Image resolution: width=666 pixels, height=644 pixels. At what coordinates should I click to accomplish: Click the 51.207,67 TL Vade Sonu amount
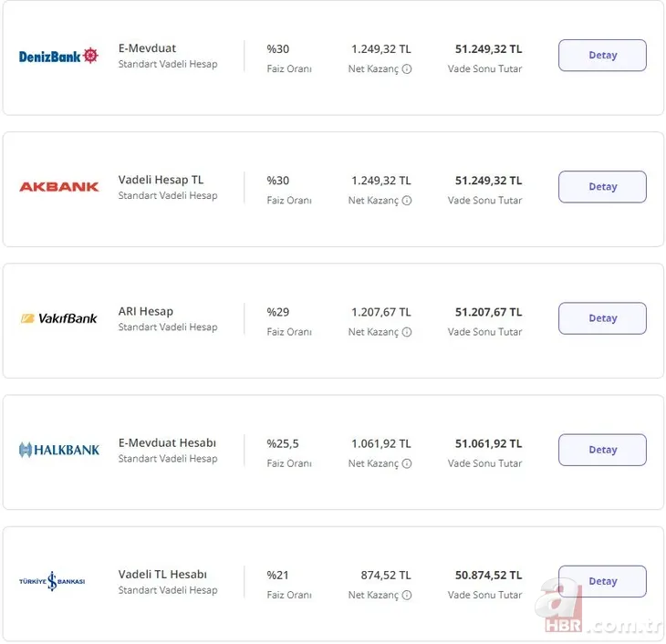[x=488, y=312]
